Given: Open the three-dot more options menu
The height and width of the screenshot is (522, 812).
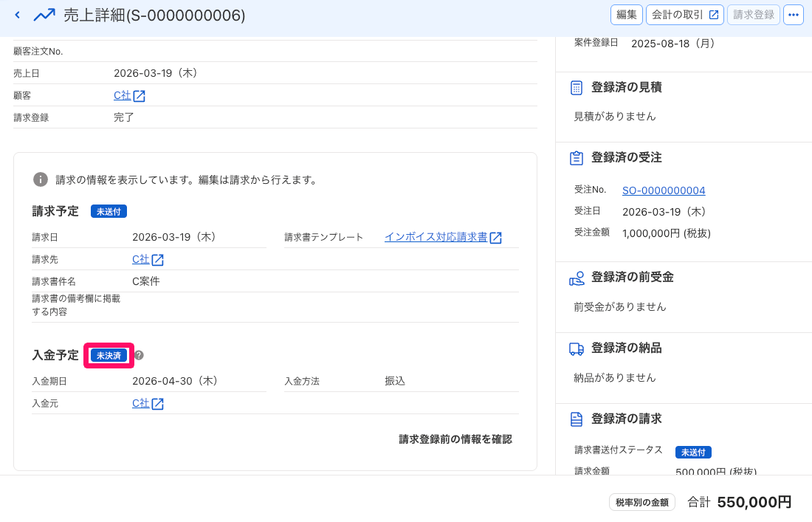Looking at the screenshot, I should pyautogui.click(x=794, y=15).
